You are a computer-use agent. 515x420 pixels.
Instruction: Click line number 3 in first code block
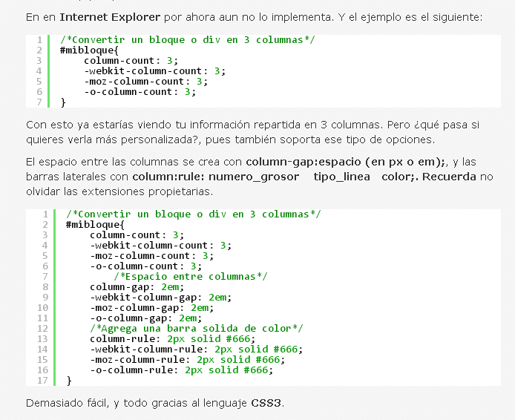click(39, 61)
